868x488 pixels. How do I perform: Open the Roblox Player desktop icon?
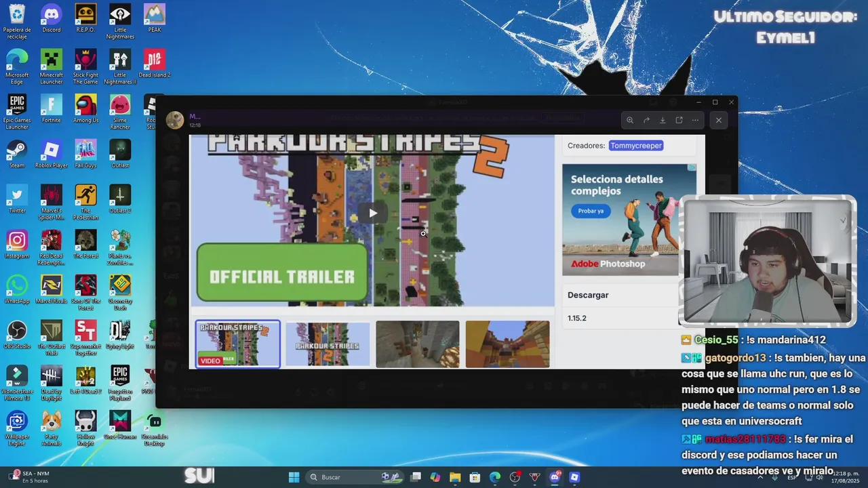point(52,155)
